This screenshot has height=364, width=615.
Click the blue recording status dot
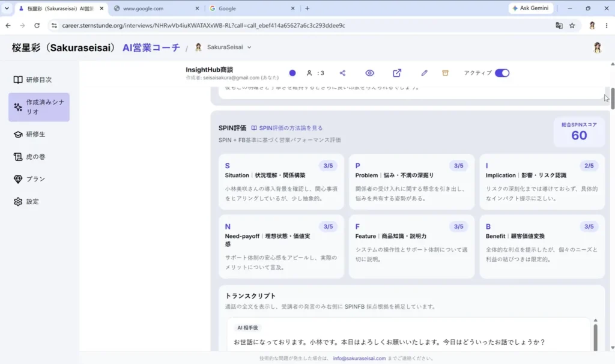[x=292, y=73]
